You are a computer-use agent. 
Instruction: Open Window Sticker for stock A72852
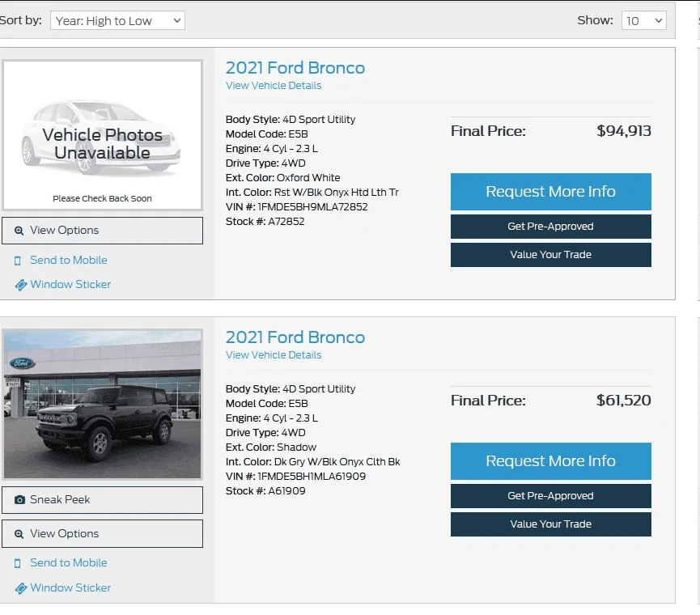(x=70, y=284)
